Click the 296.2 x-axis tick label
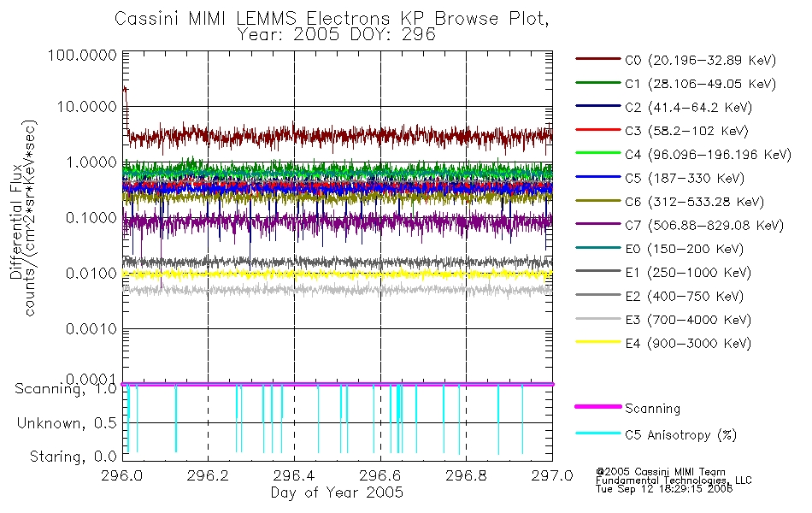Viewport: 812px width, 513px height. point(209,475)
